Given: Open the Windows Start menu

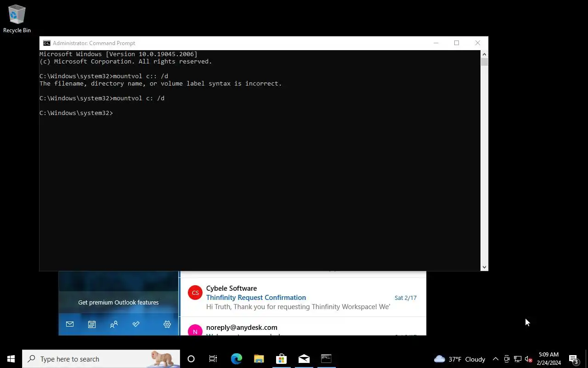Looking at the screenshot, I should coord(11,359).
